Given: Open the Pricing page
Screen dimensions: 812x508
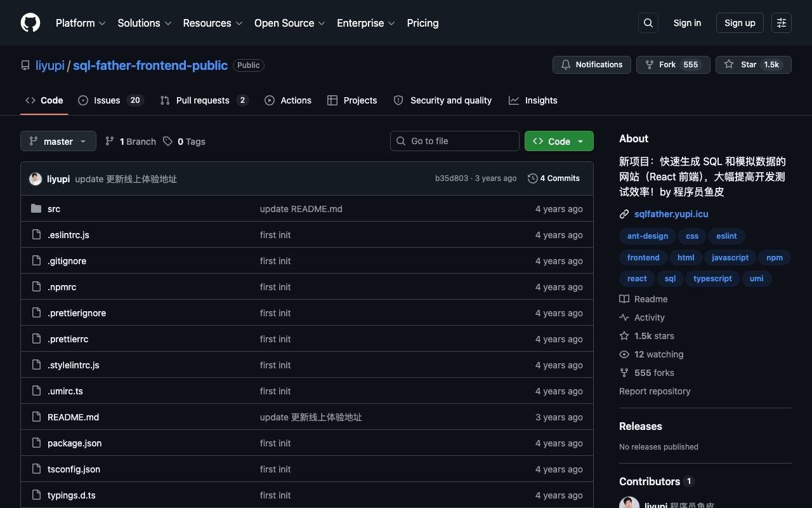Looking at the screenshot, I should (422, 23).
